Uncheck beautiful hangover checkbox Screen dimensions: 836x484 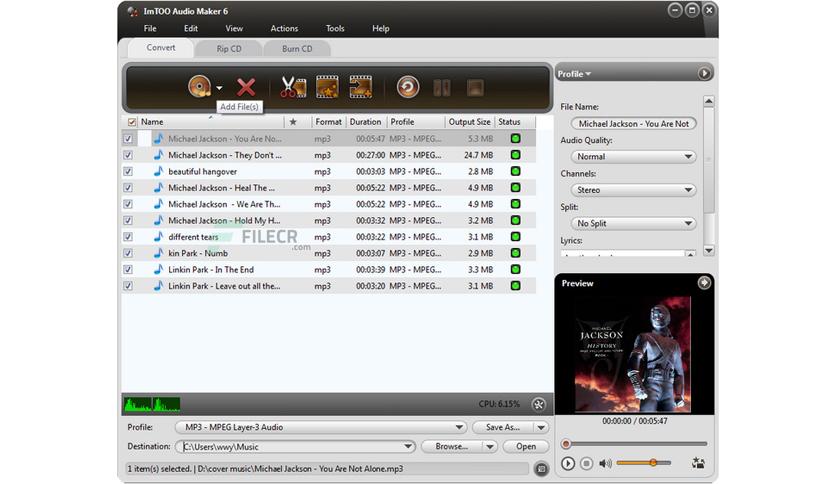pos(128,172)
